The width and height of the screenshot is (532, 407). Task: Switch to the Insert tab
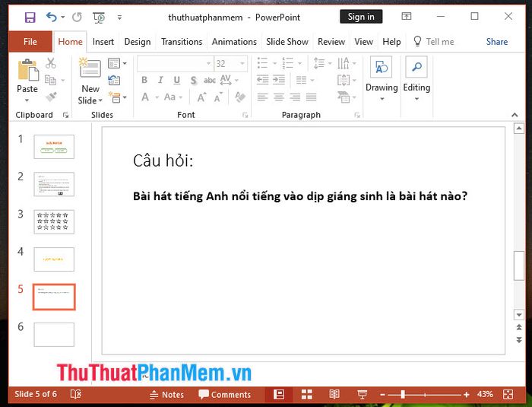(x=103, y=42)
